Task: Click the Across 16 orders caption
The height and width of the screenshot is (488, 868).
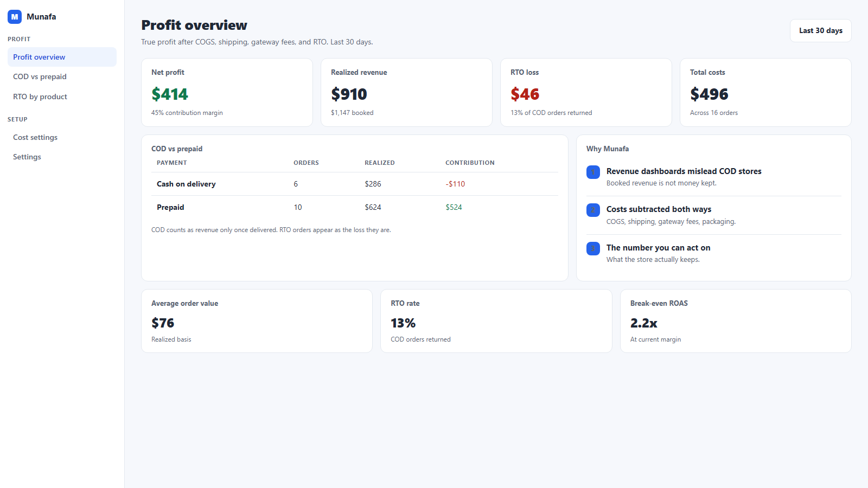Action: pos(714,113)
